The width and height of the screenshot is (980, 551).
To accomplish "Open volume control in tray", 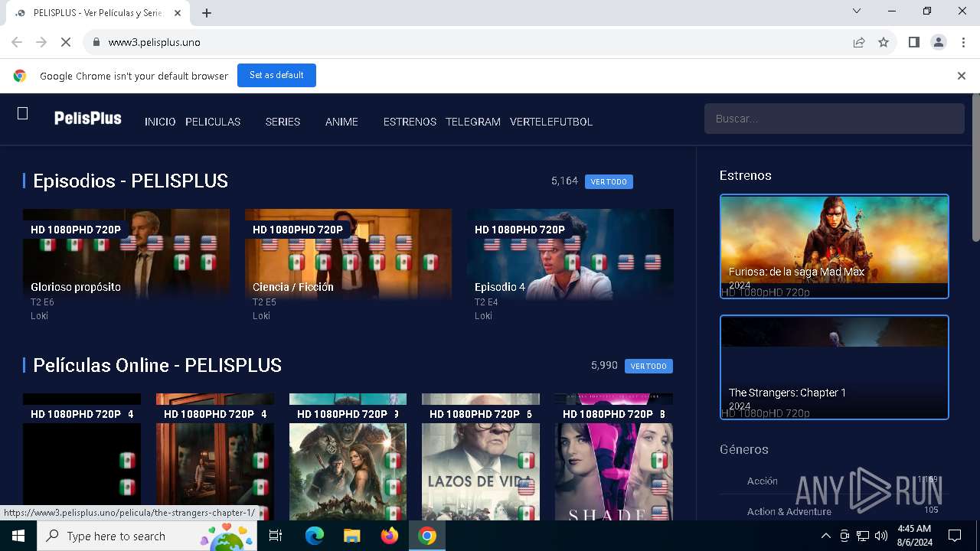I will pyautogui.click(x=881, y=536).
